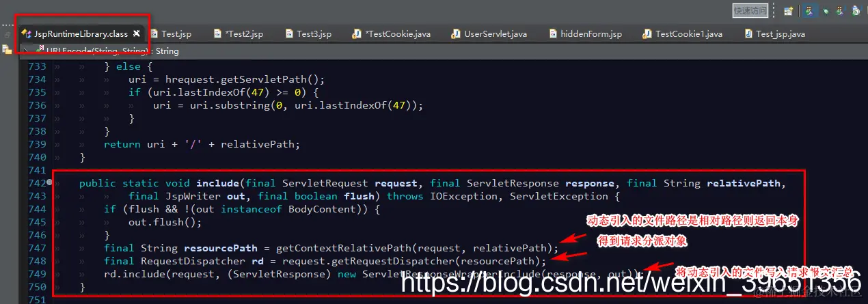Switch to the Java EE perspective
This screenshot has width=868, height=304.
coord(809,11)
